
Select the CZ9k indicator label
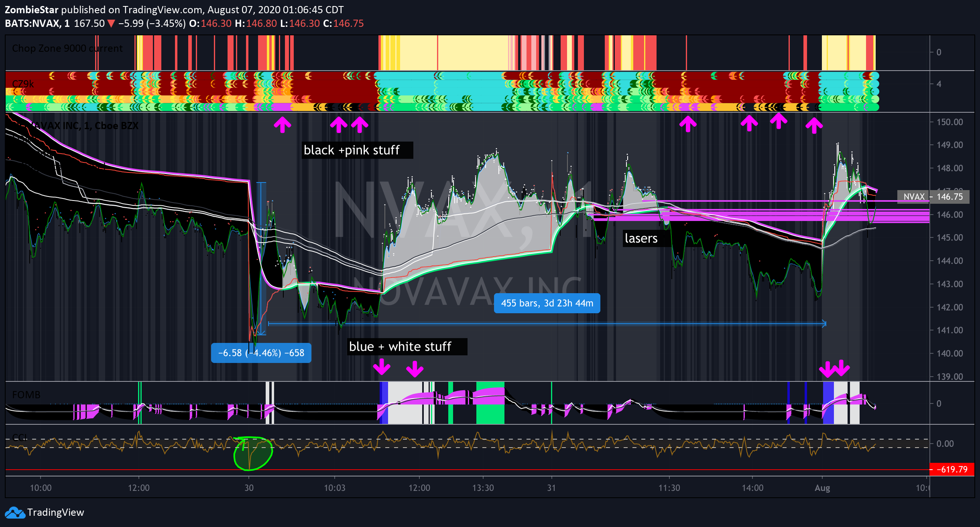(x=23, y=84)
